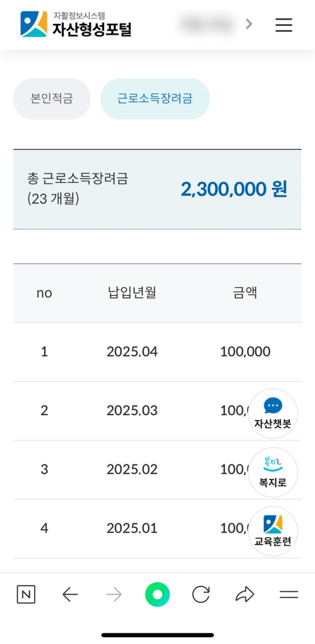Open the 자산챗봇 chat bubble
Viewport: 315px width, 644px height.
(x=273, y=413)
